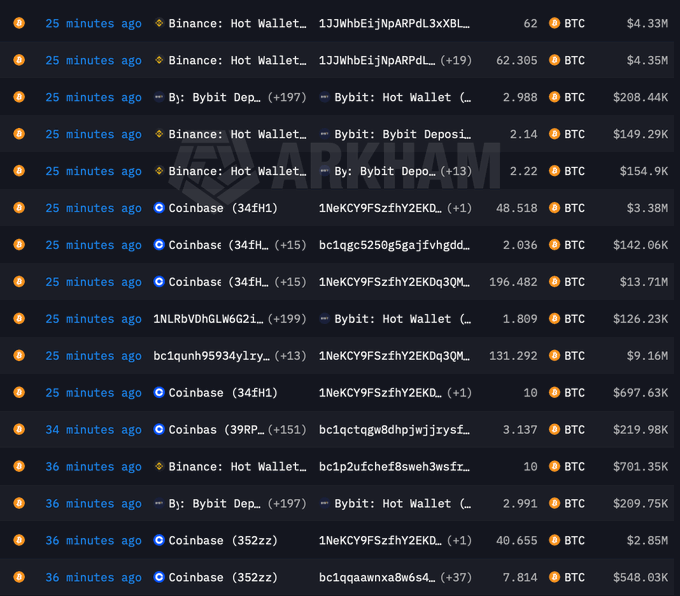Expand (+197) in the 2.991 BTC row
Viewport: 680px width, 596px height.
[x=287, y=504]
